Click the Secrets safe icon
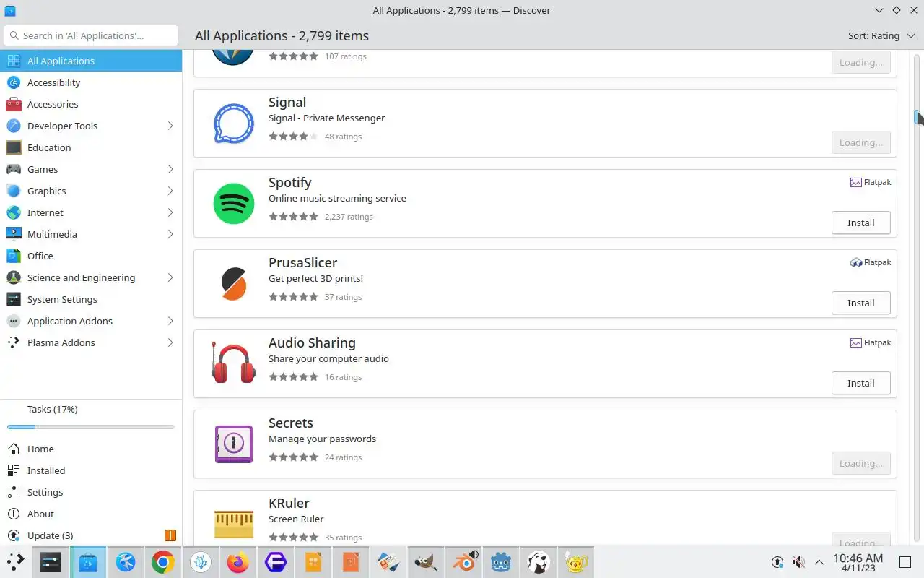Viewport: 924px width, 578px height. pos(234,444)
